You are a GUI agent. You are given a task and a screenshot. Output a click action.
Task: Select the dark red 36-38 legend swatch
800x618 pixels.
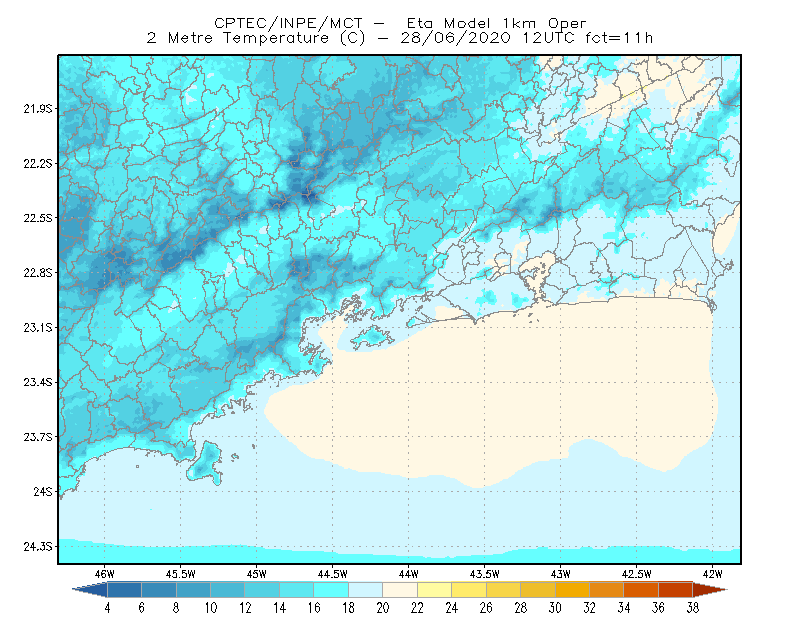point(676,590)
